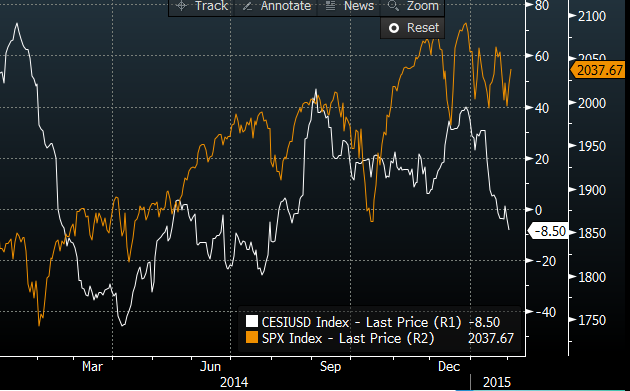630x391 pixels.
Task: Click the 2014 year label
Action: (234, 382)
